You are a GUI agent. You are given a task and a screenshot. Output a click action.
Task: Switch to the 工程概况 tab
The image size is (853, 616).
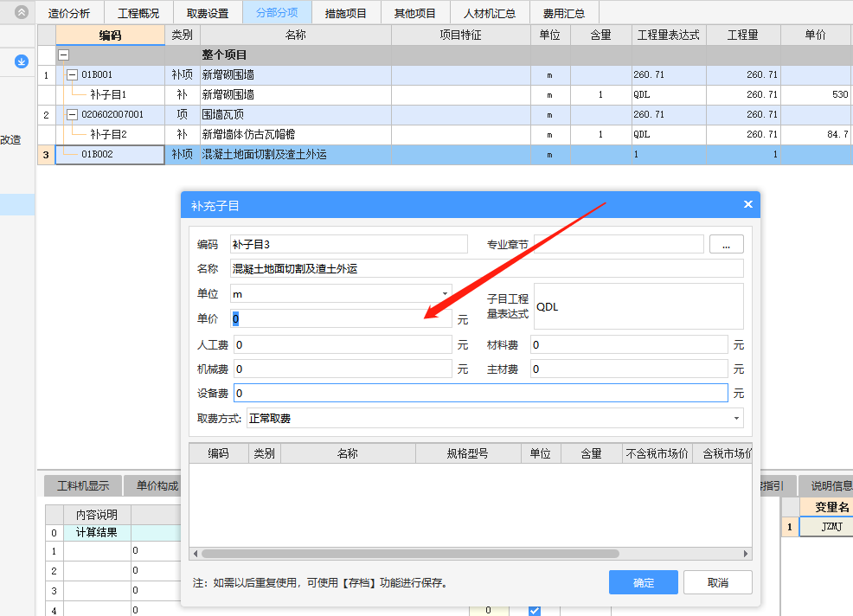138,13
